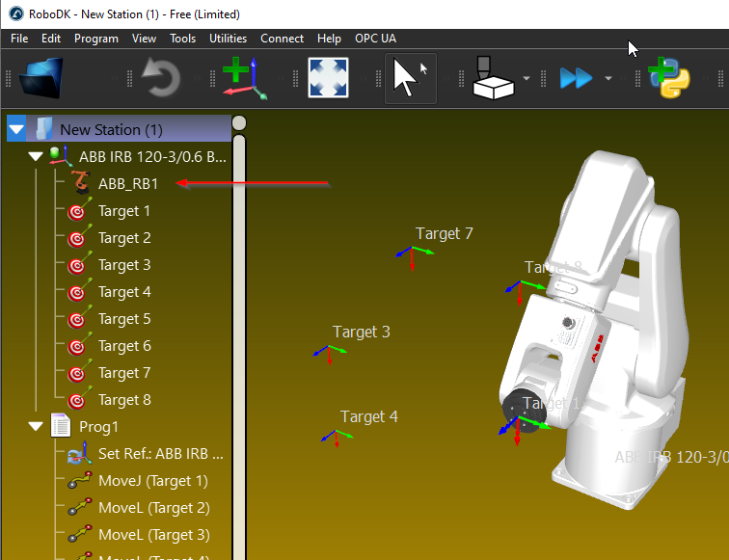The width and height of the screenshot is (729, 560).
Task: Click the Undo toolbar icon
Action: coord(161,77)
